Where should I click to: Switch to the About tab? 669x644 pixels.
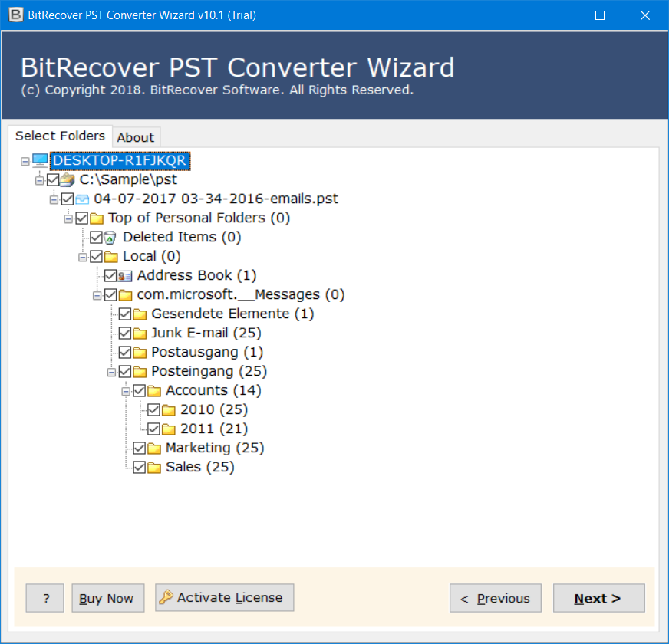click(x=136, y=137)
